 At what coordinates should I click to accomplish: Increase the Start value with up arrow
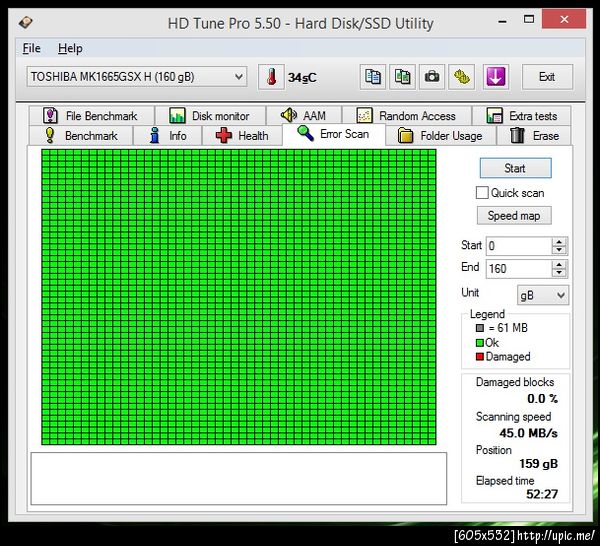(x=559, y=242)
